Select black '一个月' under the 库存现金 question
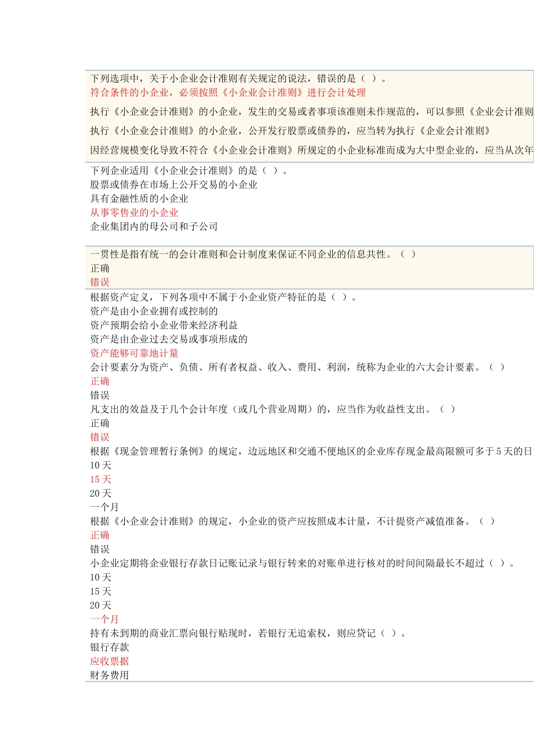 tap(105, 507)
